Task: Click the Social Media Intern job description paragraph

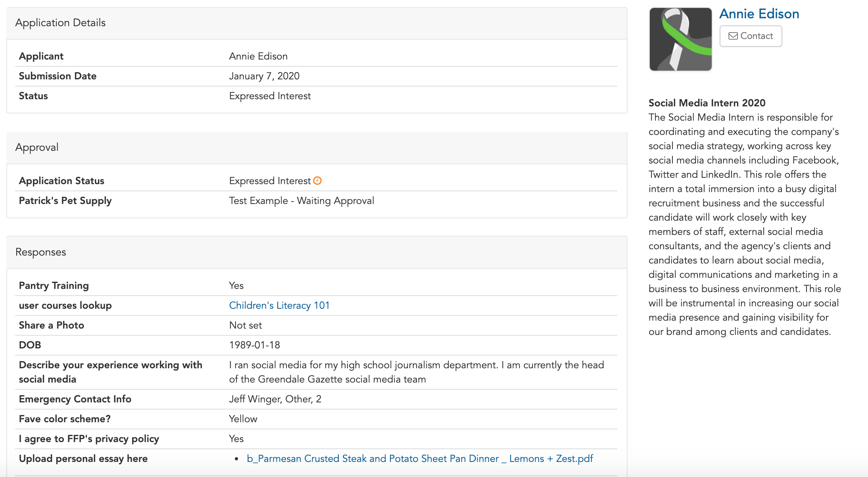Action: 745,224
